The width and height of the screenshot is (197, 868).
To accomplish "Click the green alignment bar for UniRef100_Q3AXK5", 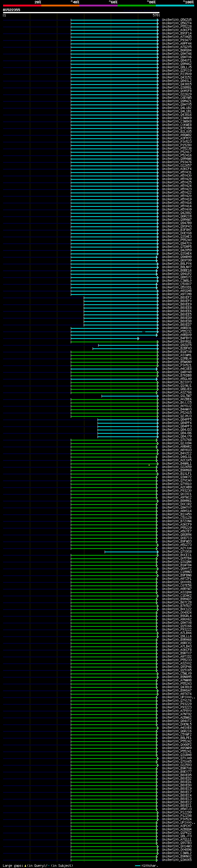I will tap(114, 860).
